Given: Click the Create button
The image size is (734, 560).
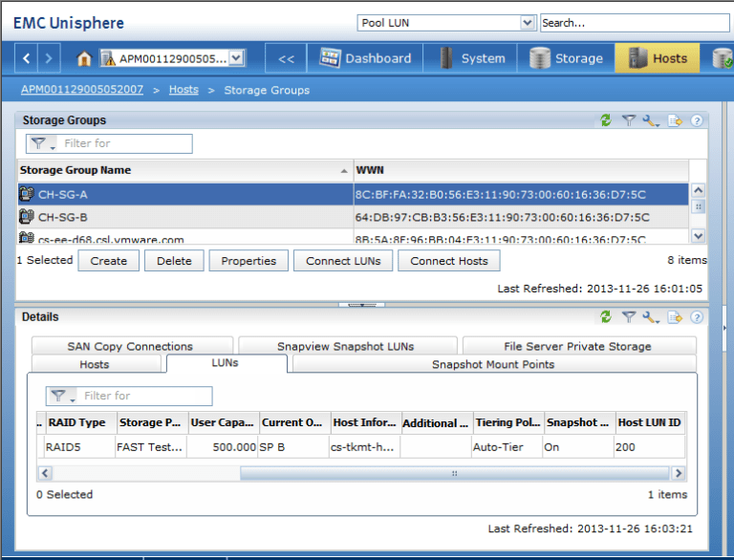Looking at the screenshot, I should pos(109,261).
